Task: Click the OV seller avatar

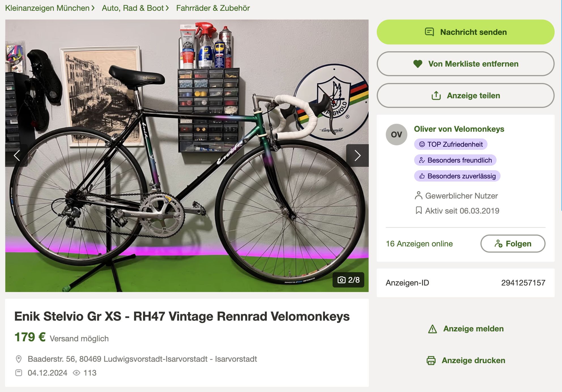Action: click(396, 135)
